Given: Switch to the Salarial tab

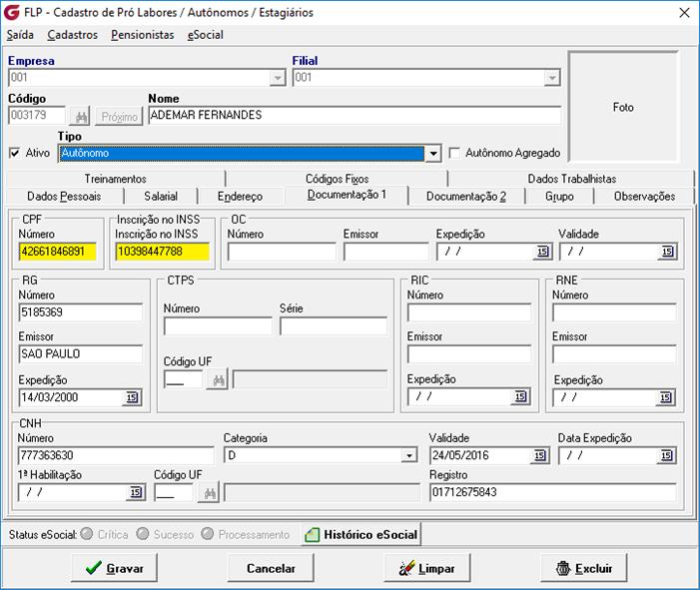Looking at the screenshot, I should (x=161, y=197).
